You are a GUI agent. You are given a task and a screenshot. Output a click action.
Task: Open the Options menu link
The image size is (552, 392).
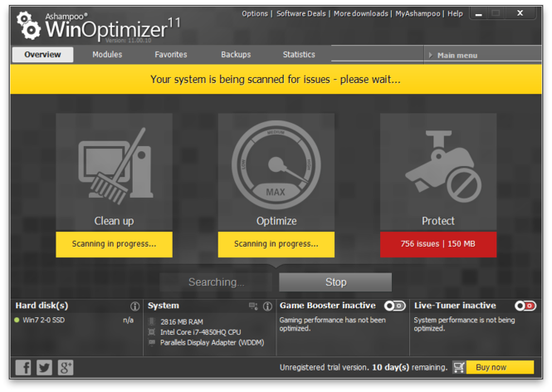click(255, 14)
